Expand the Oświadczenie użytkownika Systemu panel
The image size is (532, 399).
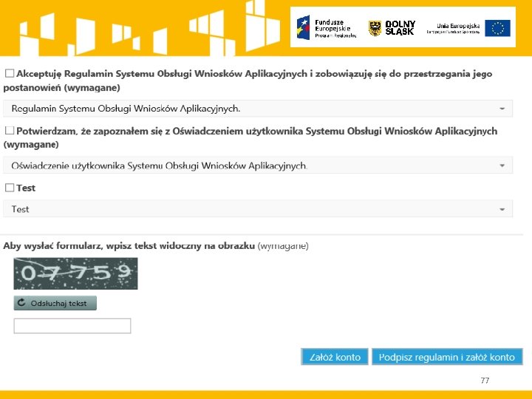coord(258,166)
